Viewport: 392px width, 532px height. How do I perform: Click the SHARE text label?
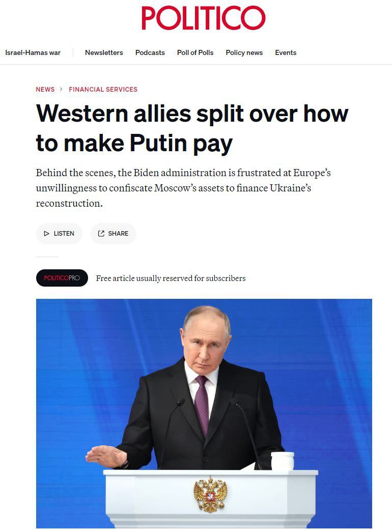point(118,234)
